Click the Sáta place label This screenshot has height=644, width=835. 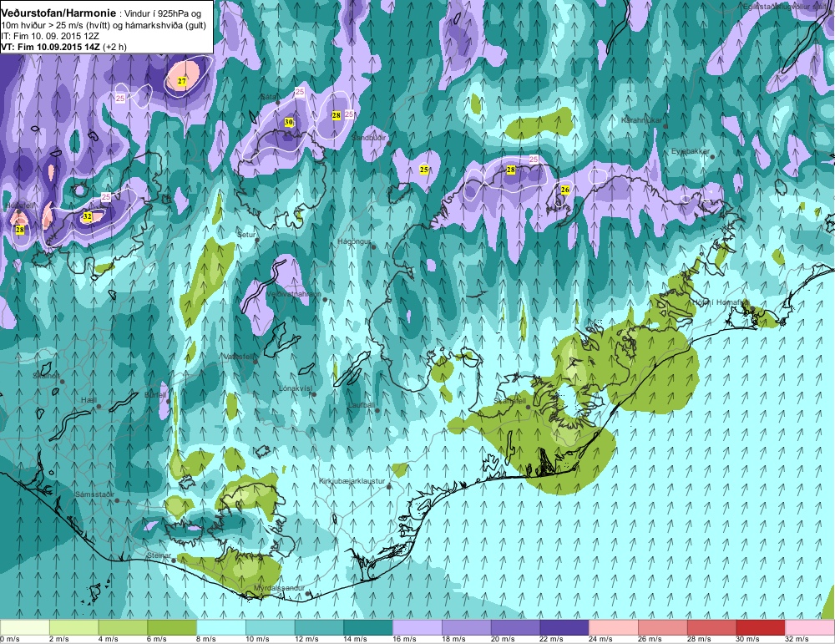point(268,97)
